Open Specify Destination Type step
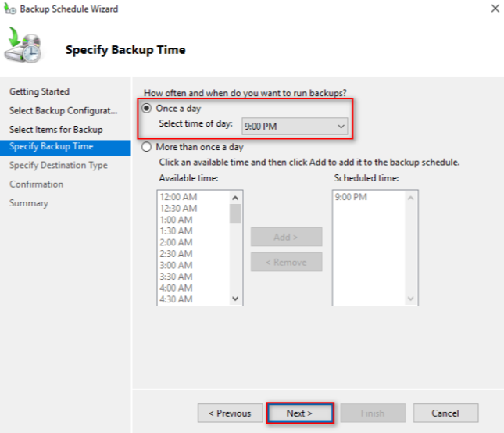 [x=58, y=165]
